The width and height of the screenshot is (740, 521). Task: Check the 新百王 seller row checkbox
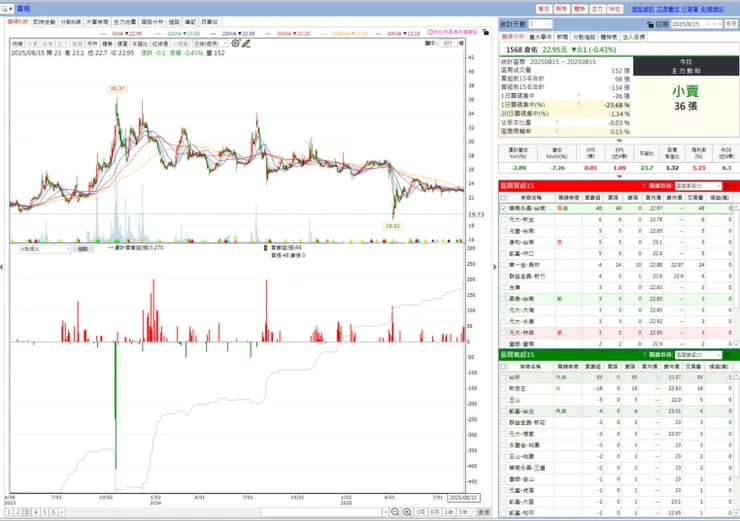click(x=504, y=388)
